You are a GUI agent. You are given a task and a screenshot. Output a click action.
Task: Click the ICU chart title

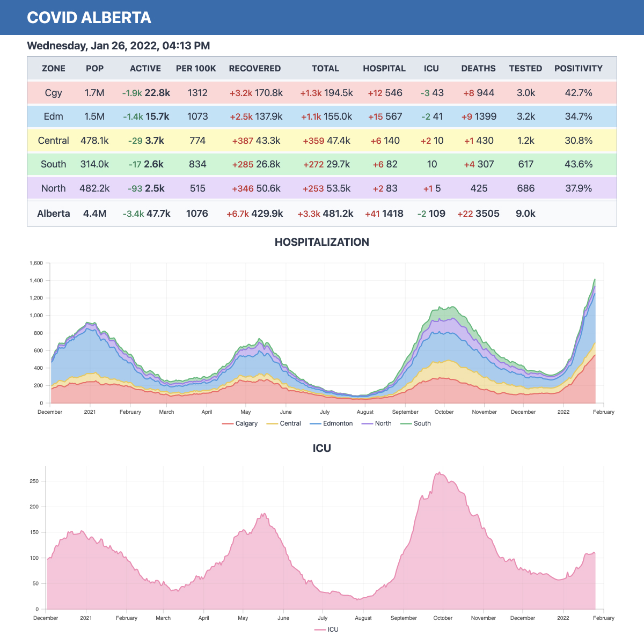click(321, 448)
